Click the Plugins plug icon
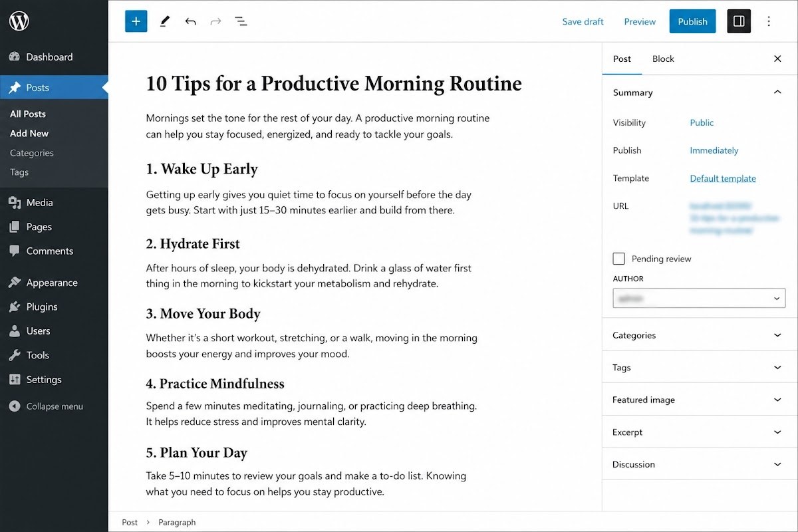The height and width of the screenshot is (532, 798). click(x=15, y=307)
